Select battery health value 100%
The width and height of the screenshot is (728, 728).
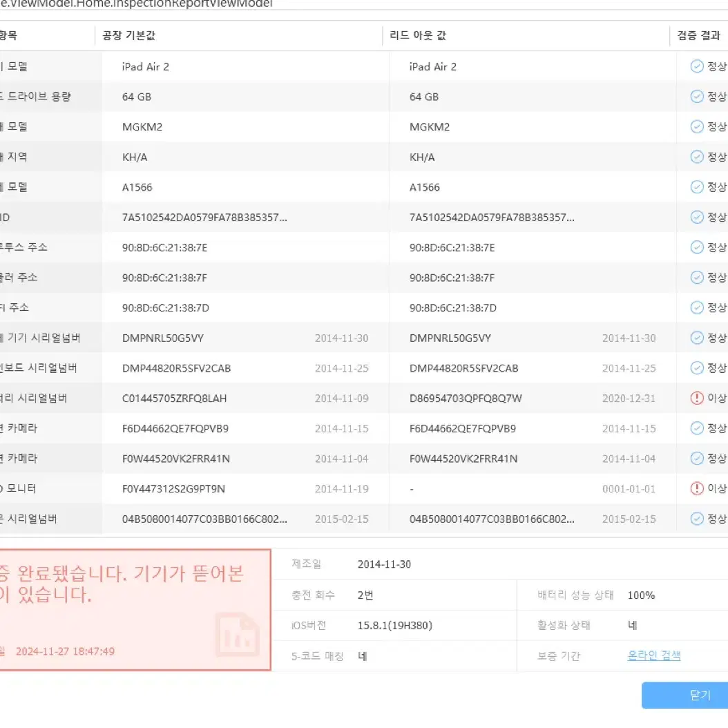641,595
